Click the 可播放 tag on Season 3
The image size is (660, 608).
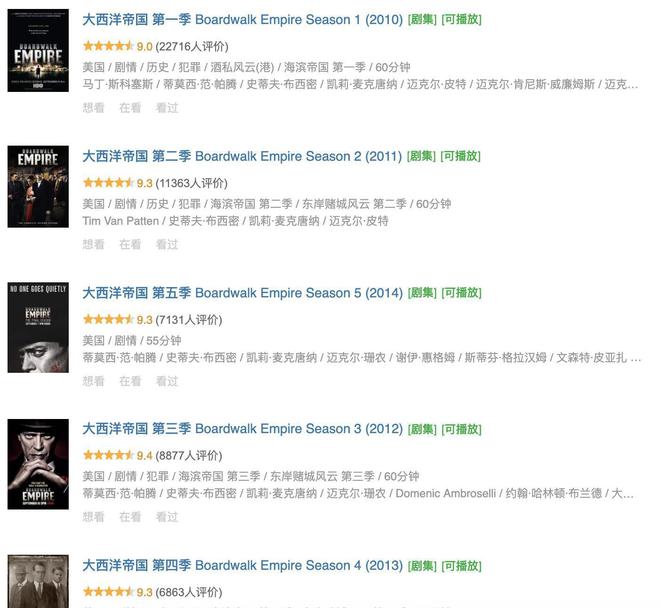461,429
